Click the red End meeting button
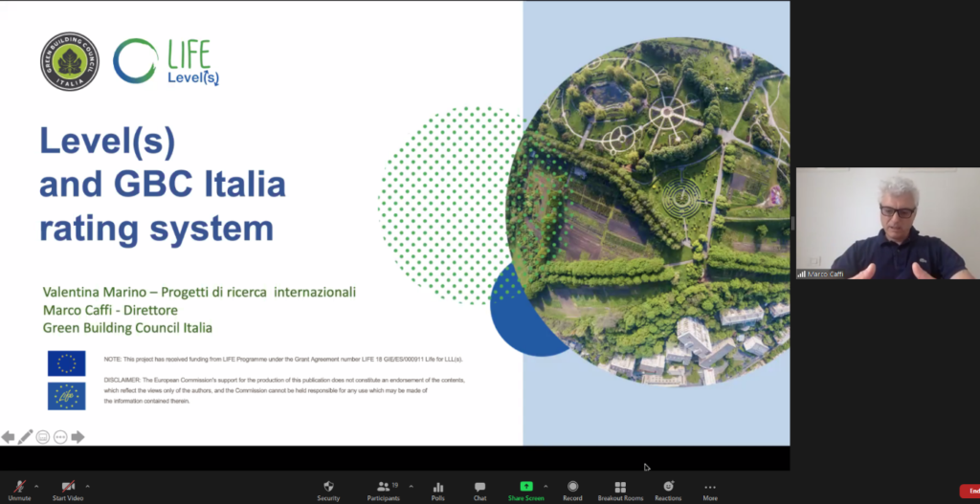 [x=970, y=491]
